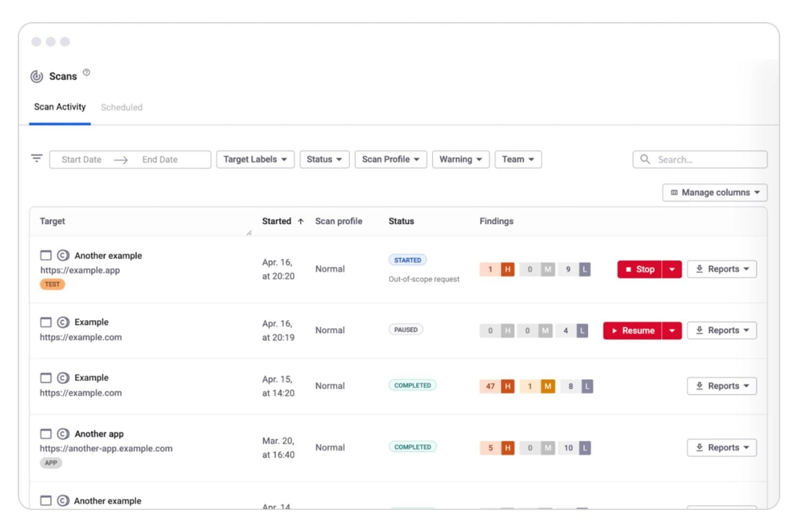This screenshot has height=532, width=798.
Task: Open the https://example.app target link
Action: tap(80, 270)
